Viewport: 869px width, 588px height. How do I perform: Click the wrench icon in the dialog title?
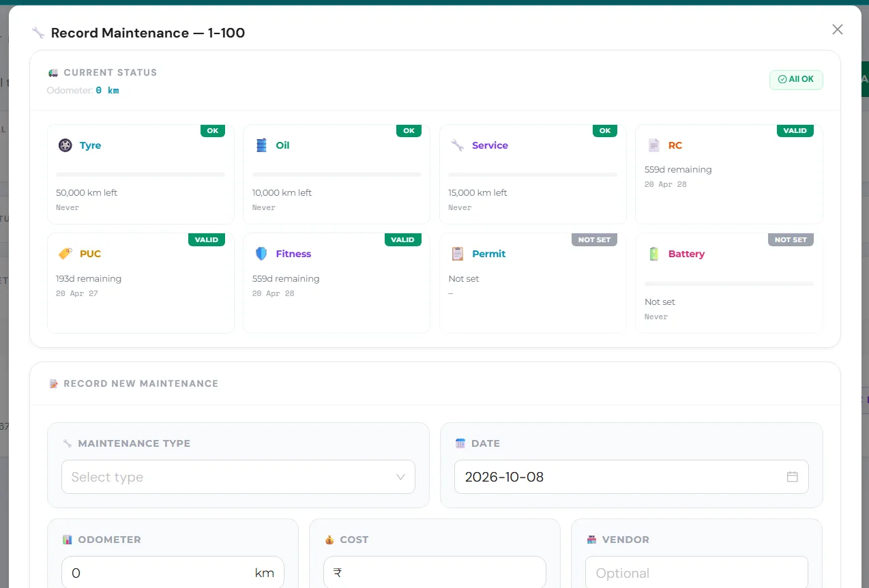tap(38, 33)
